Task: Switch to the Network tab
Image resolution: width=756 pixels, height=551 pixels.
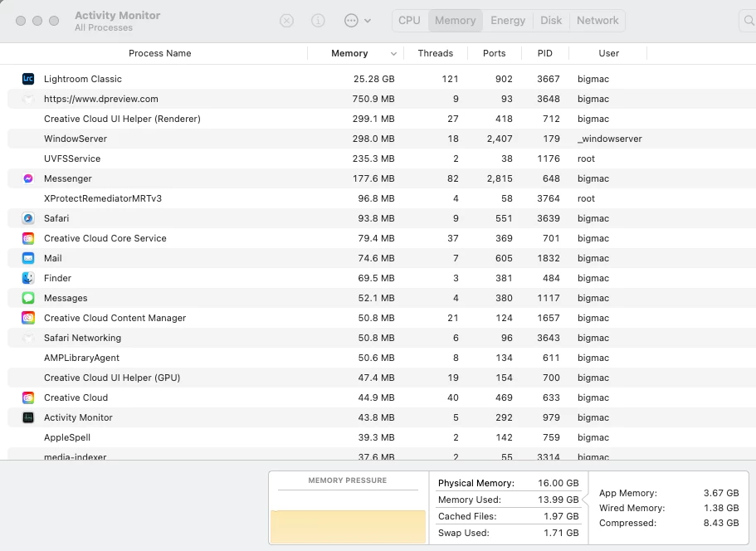Action: click(x=597, y=21)
